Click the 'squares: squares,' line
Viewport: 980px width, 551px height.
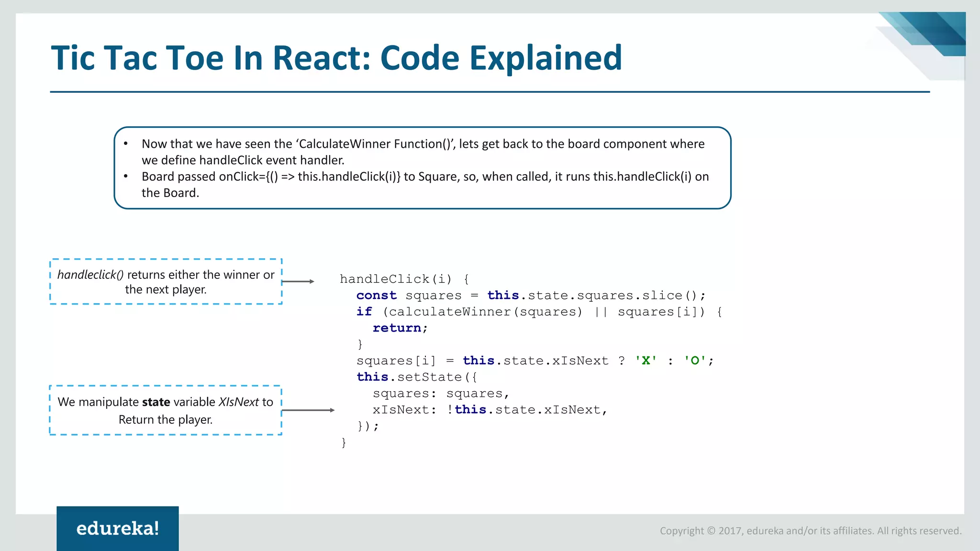[x=441, y=394]
